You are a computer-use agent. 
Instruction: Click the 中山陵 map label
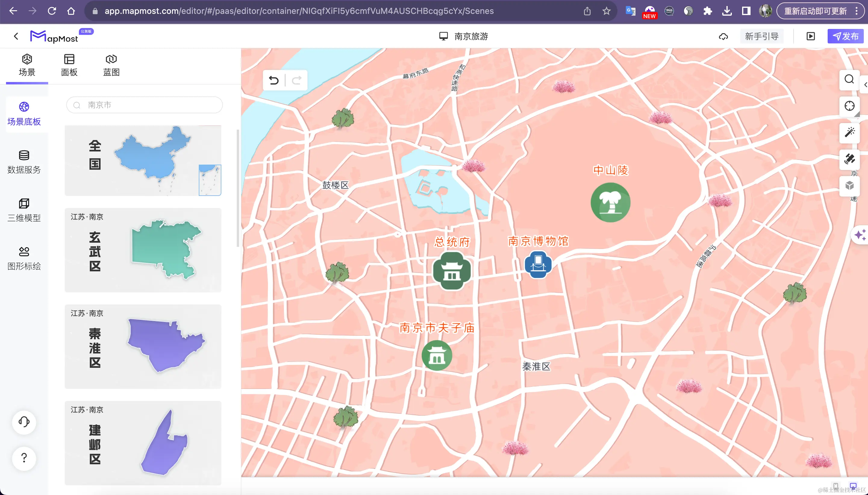[x=610, y=170]
